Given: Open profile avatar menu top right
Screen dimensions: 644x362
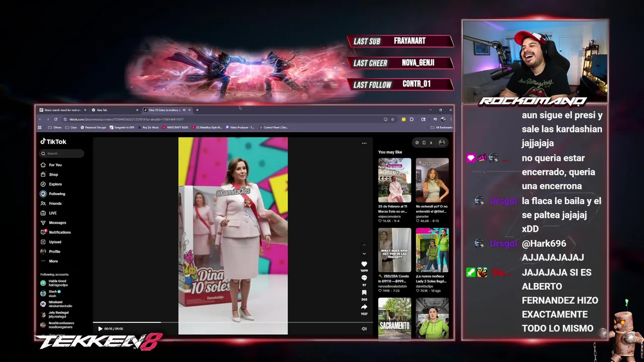Looking at the screenshot, I should click(442, 143).
